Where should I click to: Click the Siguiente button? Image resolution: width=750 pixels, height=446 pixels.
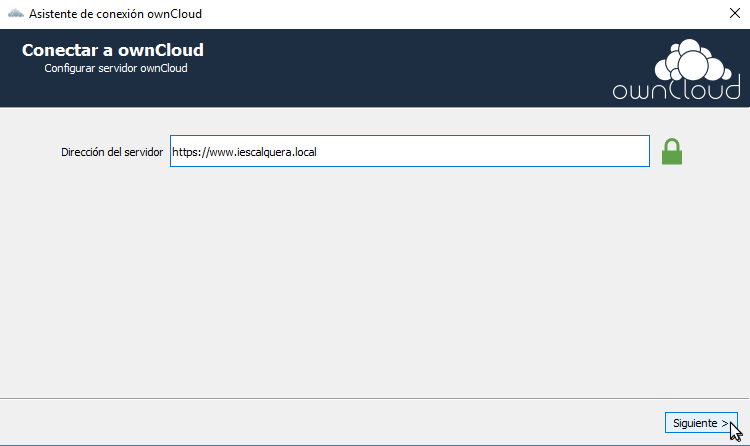click(701, 423)
